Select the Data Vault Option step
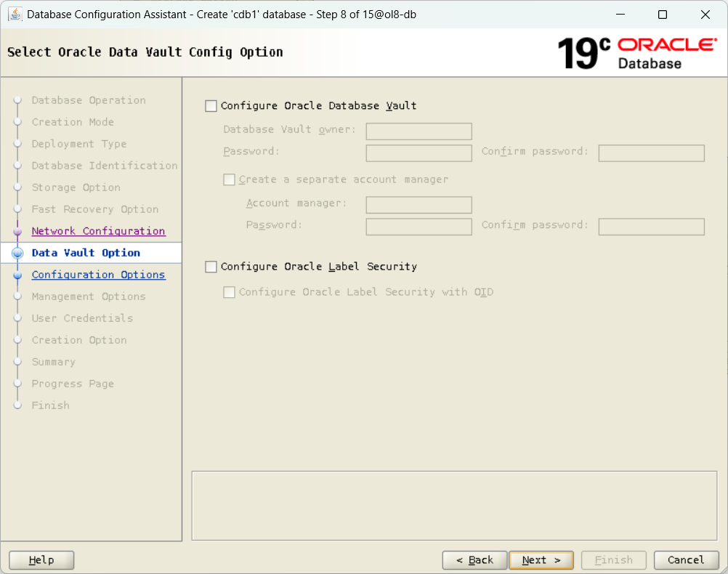Image resolution: width=728 pixels, height=574 pixels. pos(86,253)
